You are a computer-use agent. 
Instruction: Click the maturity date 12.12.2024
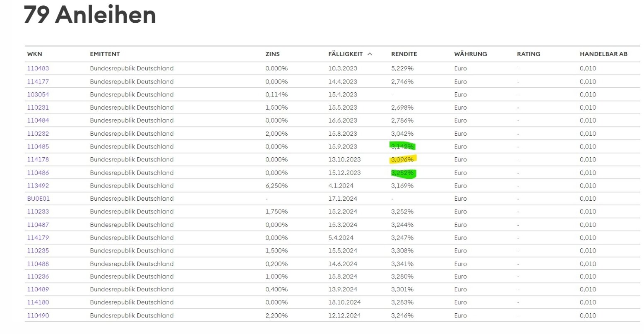344,315
